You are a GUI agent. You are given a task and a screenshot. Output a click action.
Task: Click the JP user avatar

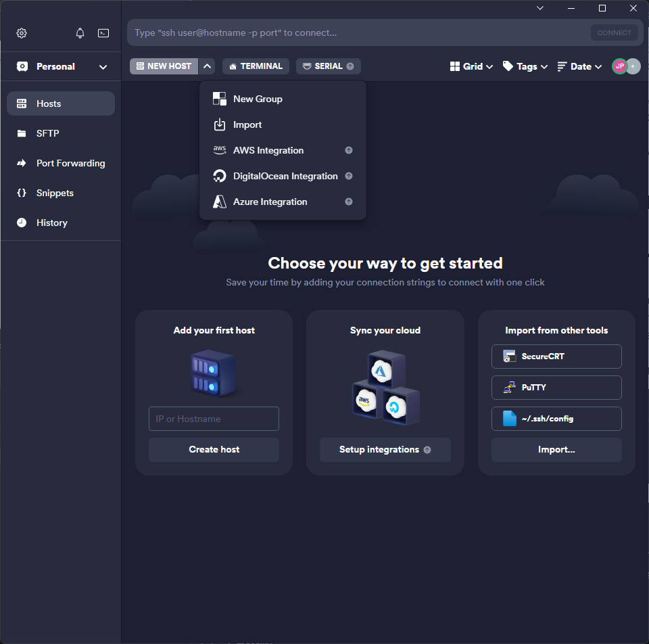coord(619,66)
